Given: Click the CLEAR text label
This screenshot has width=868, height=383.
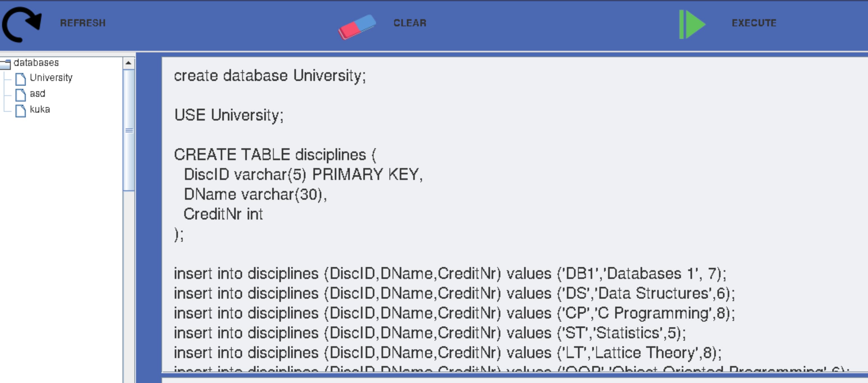Looking at the screenshot, I should pos(410,23).
